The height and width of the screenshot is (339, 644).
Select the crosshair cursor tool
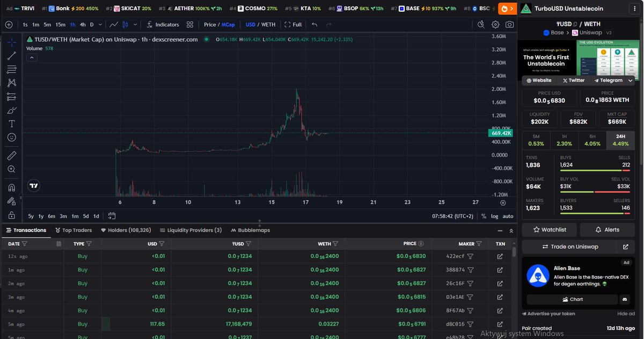coord(11,42)
